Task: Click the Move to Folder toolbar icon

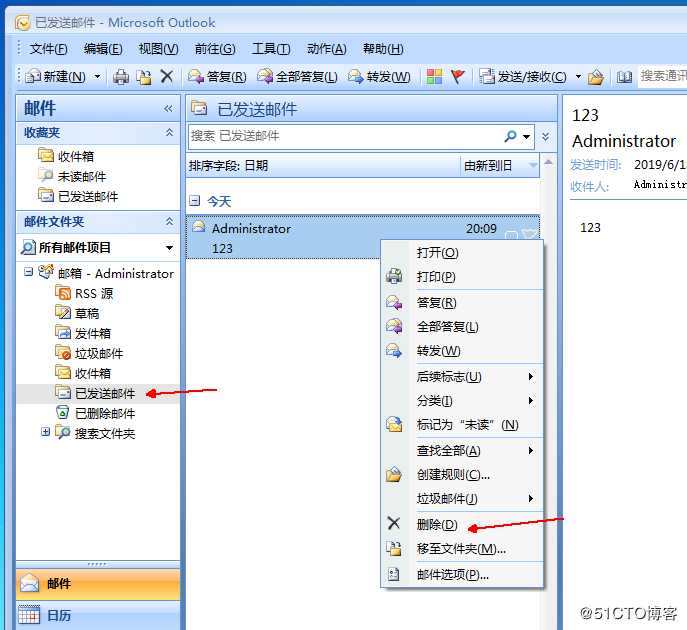Action: [144, 77]
